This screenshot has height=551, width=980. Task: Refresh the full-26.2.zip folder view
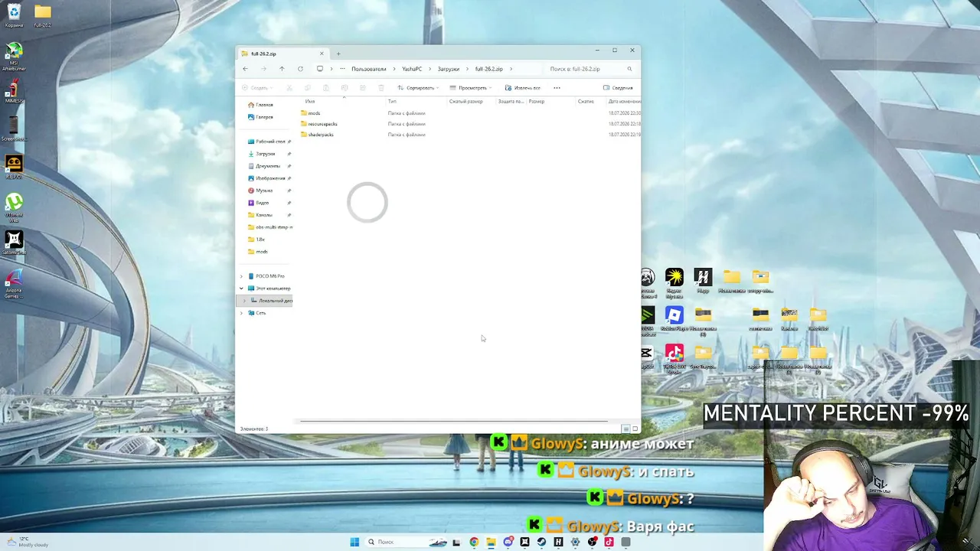300,69
